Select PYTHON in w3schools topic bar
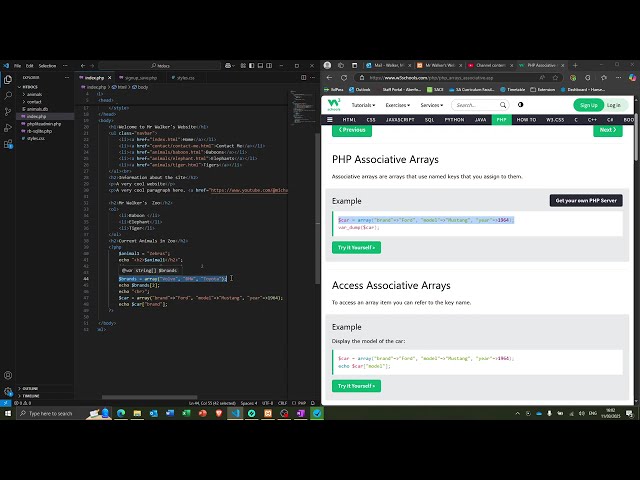Screen dimensions: 640x480 tap(454, 120)
